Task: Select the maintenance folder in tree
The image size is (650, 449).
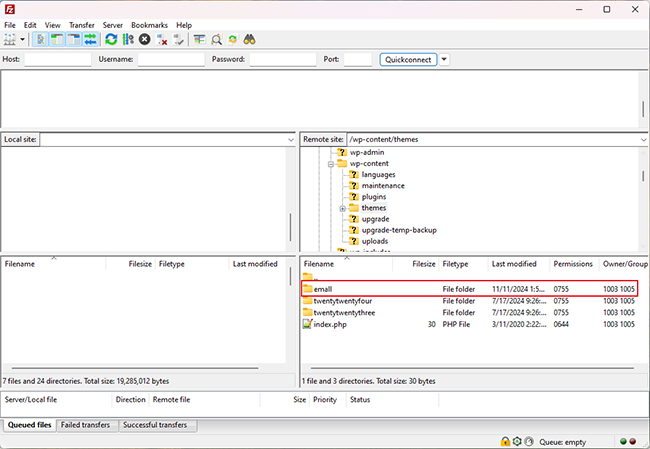Action: point(383,186)
